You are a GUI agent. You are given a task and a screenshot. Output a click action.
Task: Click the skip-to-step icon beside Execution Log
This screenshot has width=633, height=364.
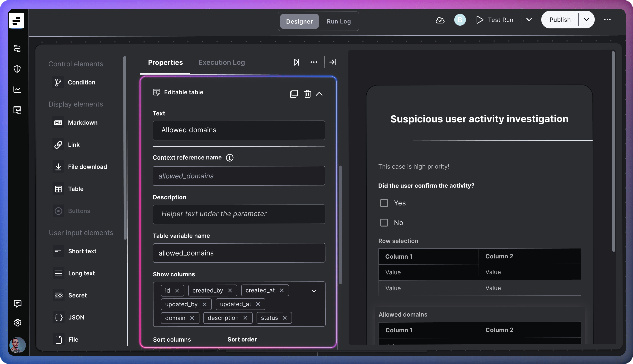296,62
